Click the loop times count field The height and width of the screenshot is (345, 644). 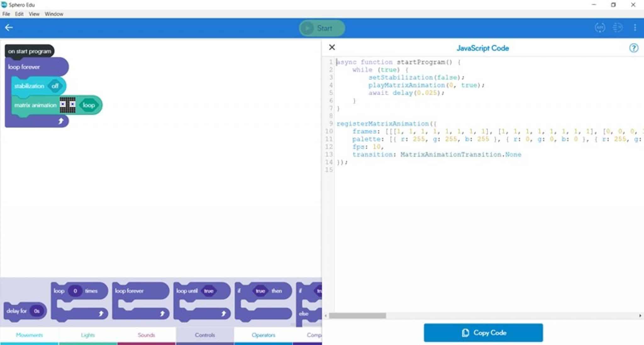click(x=75, y=291)
